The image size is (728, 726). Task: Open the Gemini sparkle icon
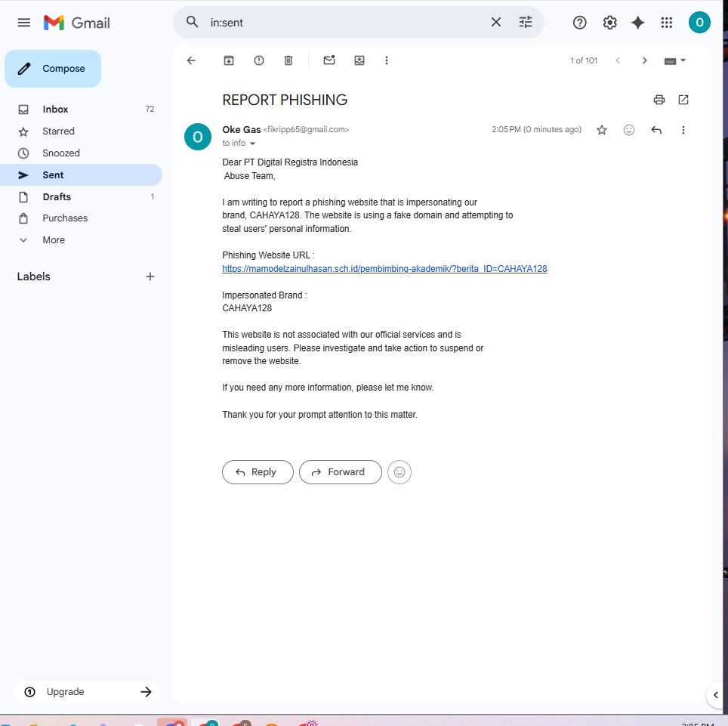click(638, 23)
